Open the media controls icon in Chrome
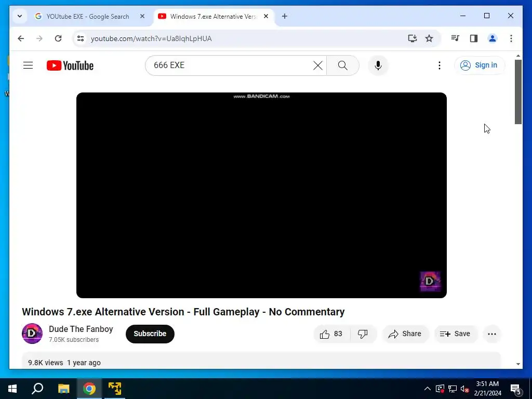The image size is (532, 399). tap(455, 38)
